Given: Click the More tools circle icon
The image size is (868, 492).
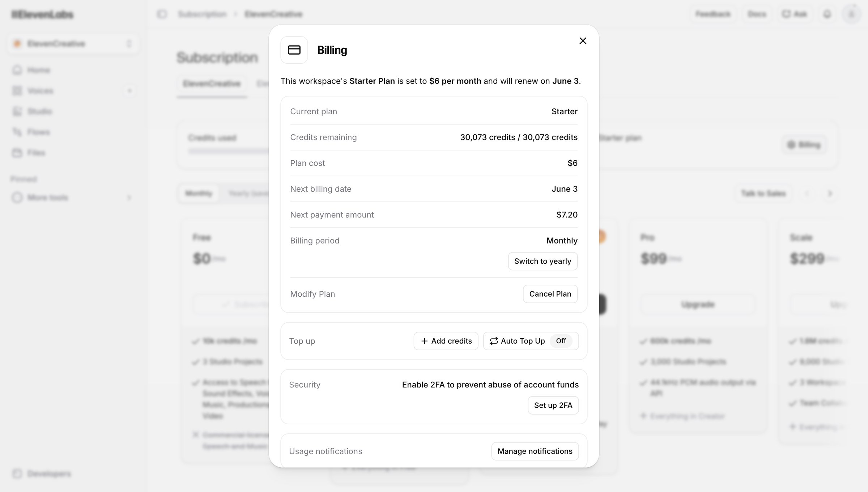Looking at the screenshot, I should point(17,198).
